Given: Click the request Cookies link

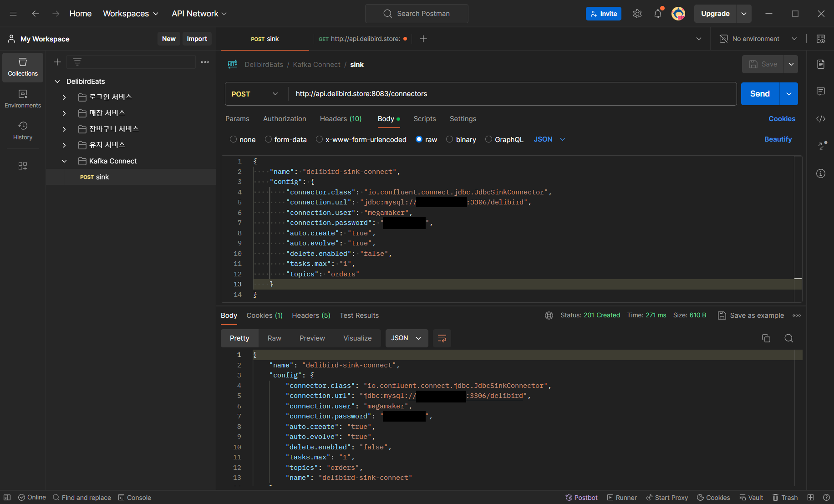Looking at the screenshot, I should pos(782,119).
